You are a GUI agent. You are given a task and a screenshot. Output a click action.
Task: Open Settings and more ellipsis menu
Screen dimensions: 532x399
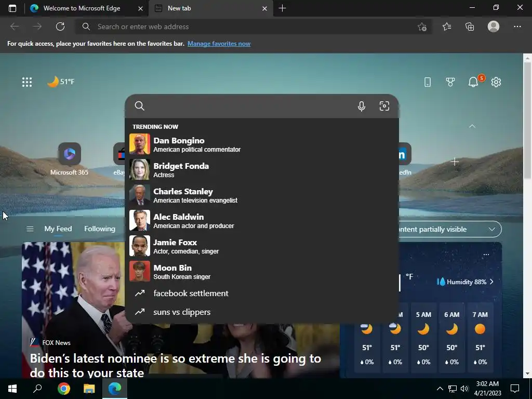coord(517,26)
